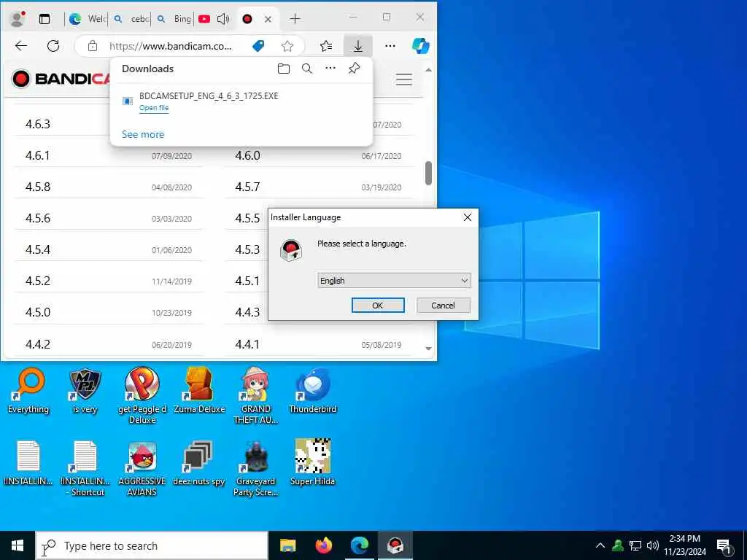Pin the Downloads panel
Image resolution: width=747 pixels, height=560 pixels.
point(354,69)
